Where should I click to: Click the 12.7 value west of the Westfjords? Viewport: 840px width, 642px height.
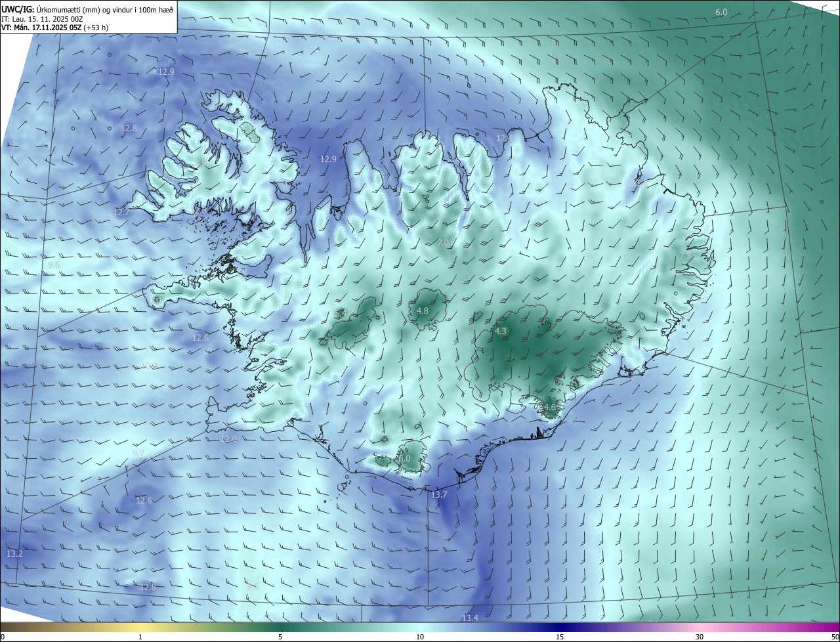coord(121,212)
